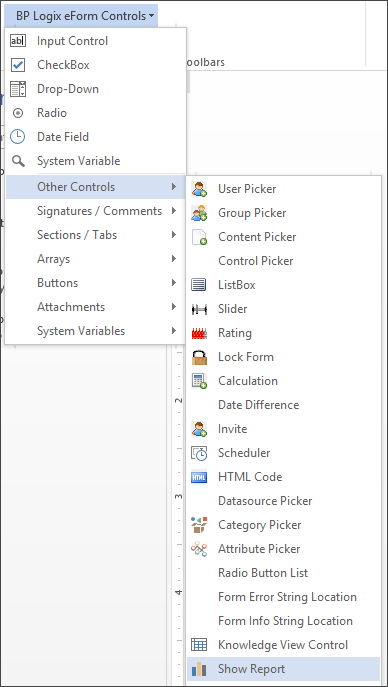
Task: Insert a Slider control
Action: [284, 309]
